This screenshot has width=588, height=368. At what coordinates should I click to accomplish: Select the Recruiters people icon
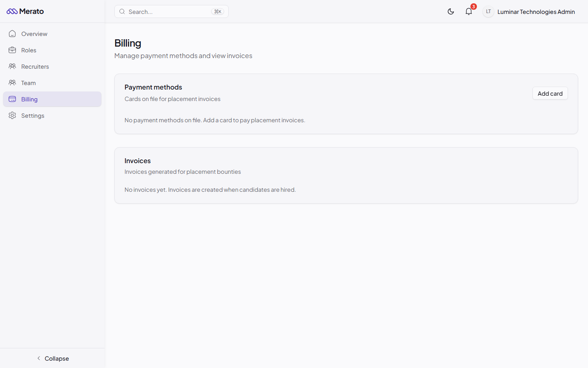point(12,66)
